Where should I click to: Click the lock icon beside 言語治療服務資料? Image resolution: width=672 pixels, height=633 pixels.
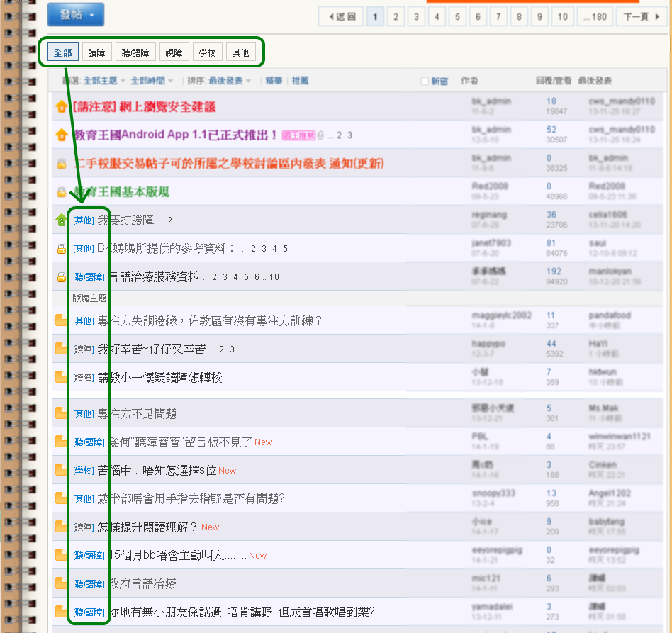point(61,277)
